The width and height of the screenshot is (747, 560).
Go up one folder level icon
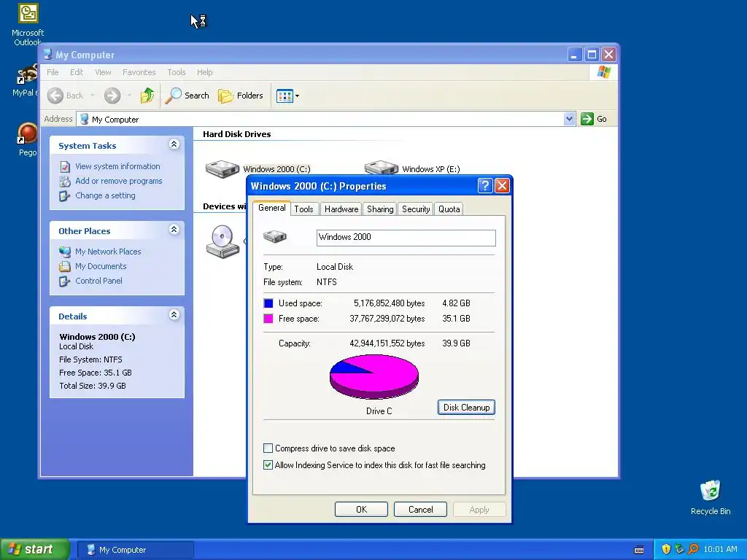(x=147, y=96)
